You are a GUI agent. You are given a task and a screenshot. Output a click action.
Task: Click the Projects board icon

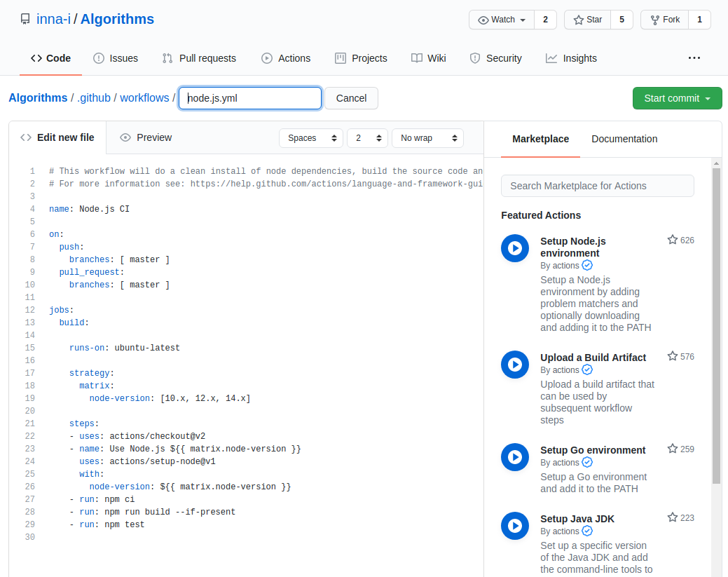(x=341, y=58)
